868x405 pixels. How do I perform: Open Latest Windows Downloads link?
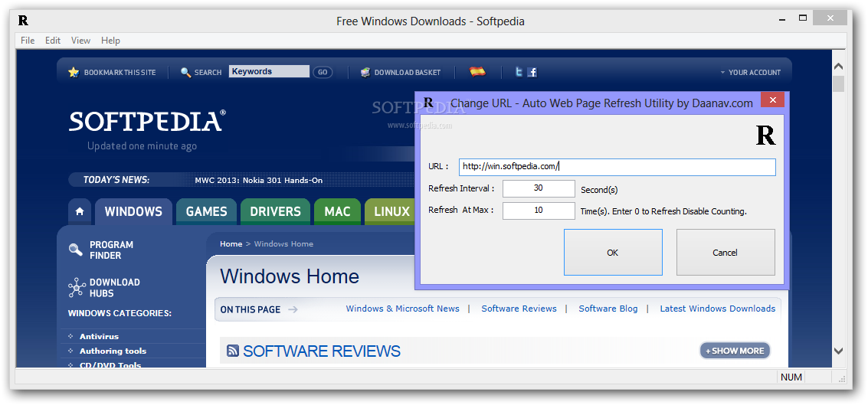click(717, 309)
